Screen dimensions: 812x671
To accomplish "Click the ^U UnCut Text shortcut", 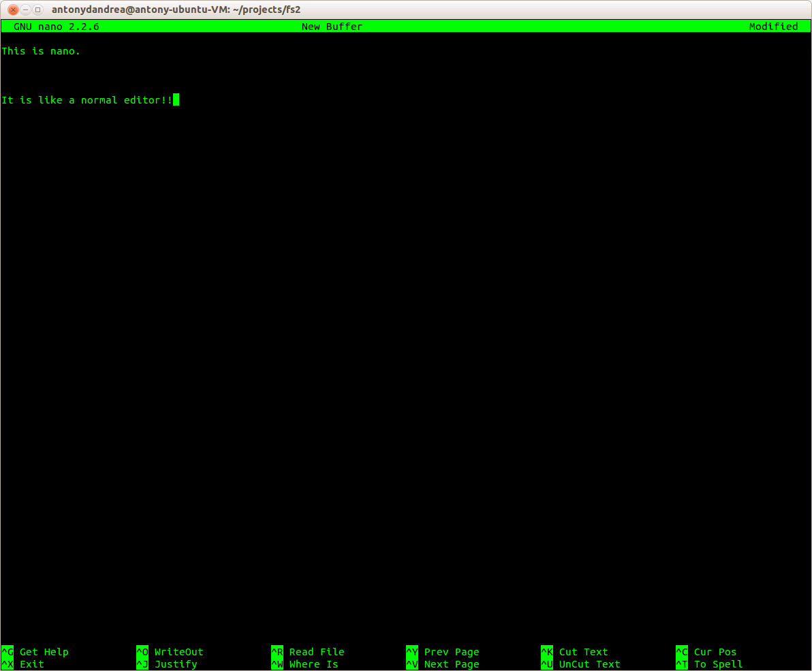I will coord(581,664).
